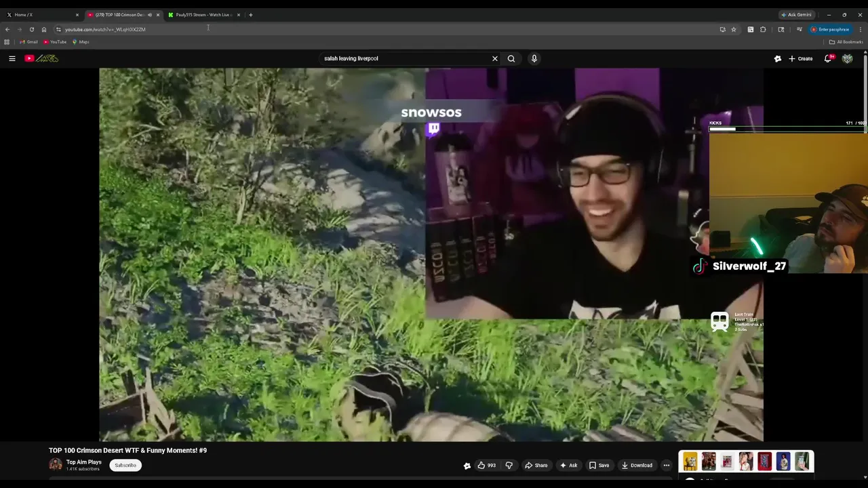
Task: Go back in browser history
Action: [7, 29]
